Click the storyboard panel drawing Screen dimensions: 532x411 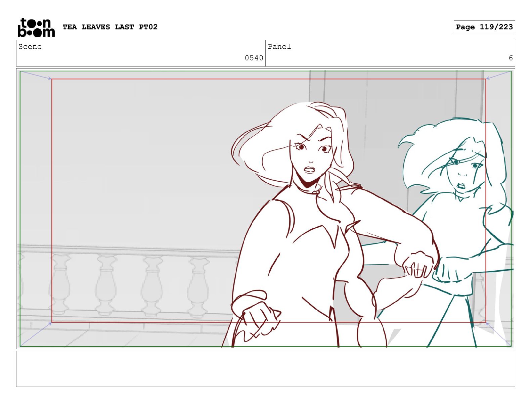tap(265, 209)
